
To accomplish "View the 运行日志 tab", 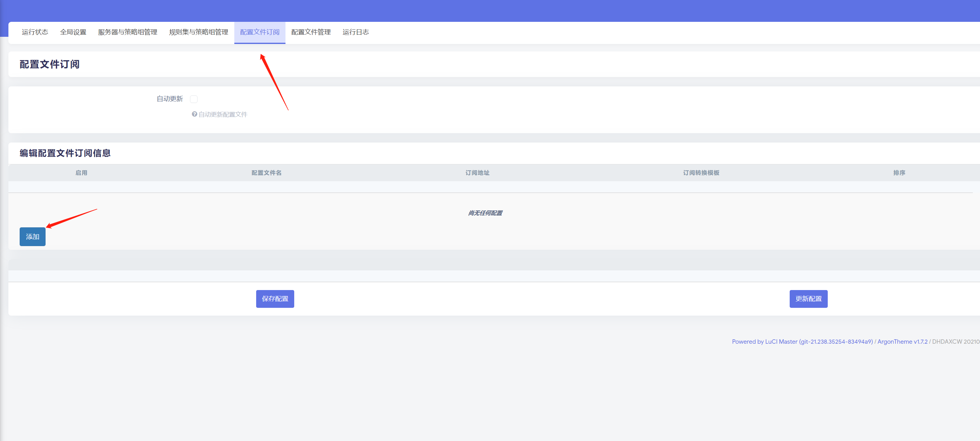I will (355, 32).
